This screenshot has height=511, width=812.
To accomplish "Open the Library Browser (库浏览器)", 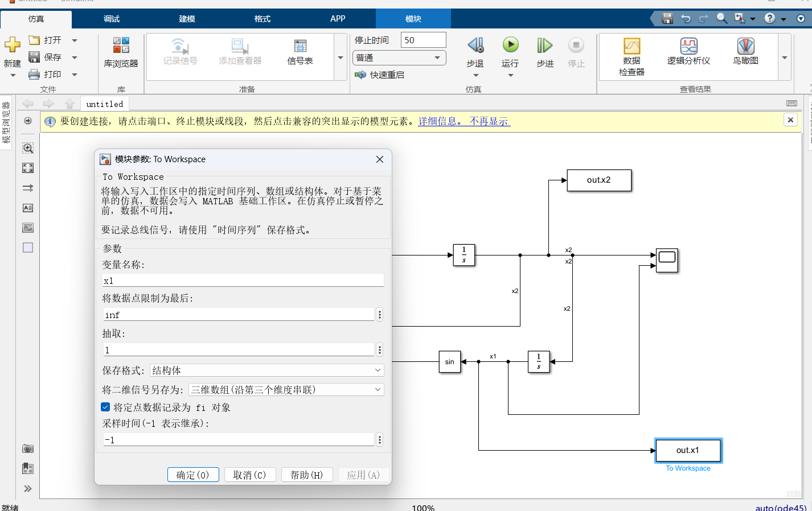I will point(121,53).
